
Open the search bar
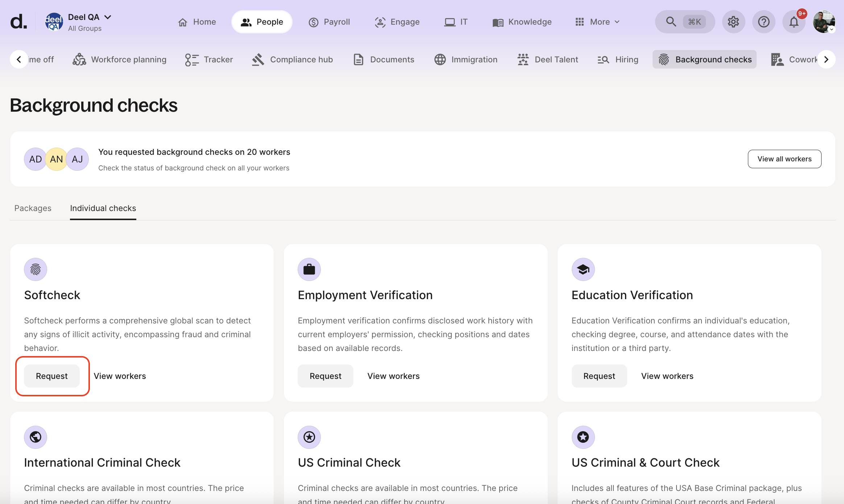click(685, 22)
